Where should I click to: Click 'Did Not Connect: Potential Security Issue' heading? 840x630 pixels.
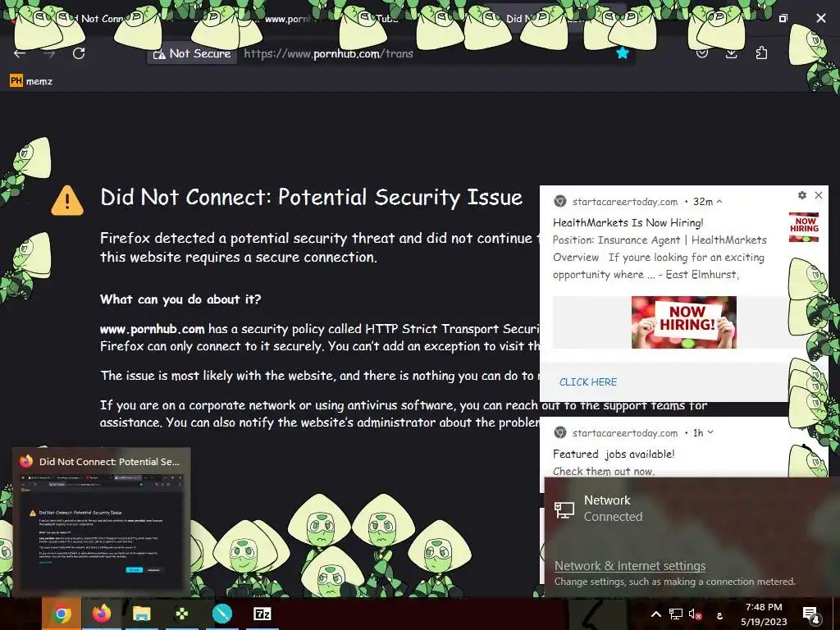point(311,197)
